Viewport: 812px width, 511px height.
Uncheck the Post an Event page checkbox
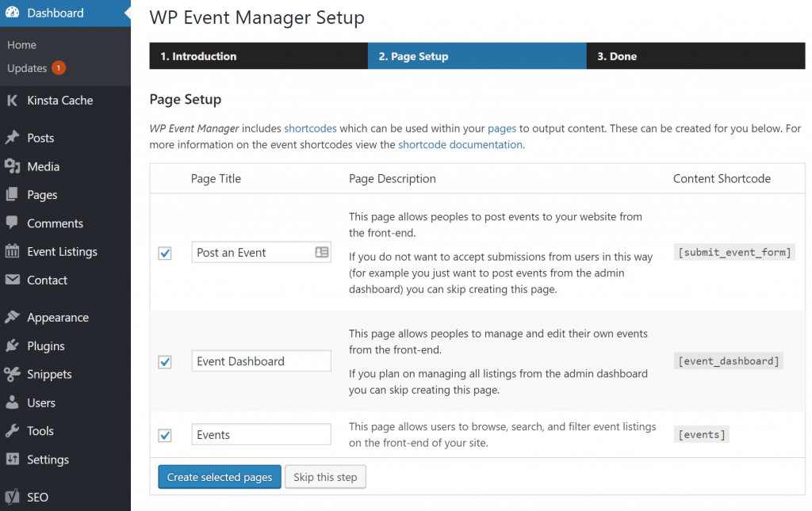point(165,253)
